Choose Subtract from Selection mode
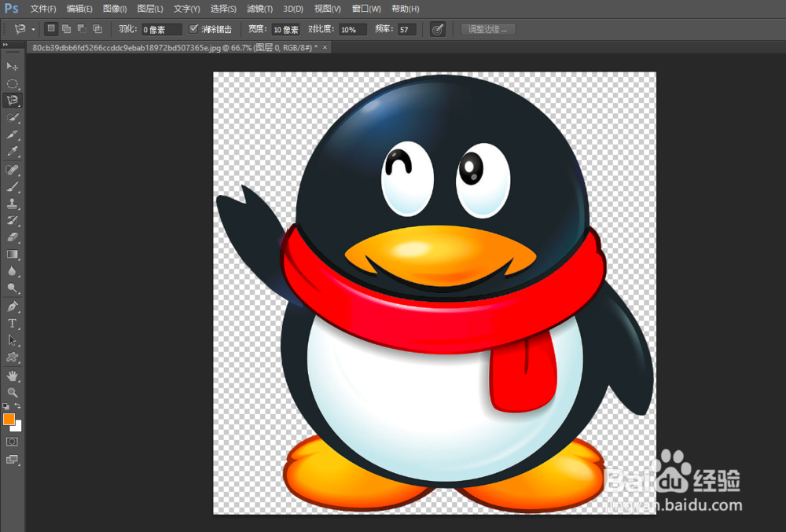 click(82, 29)
